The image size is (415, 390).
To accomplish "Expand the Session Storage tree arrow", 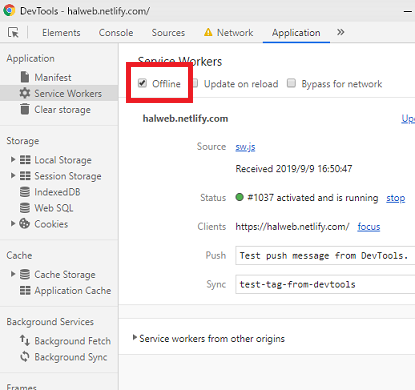I will pyautogui.click(x=13, y=175).
